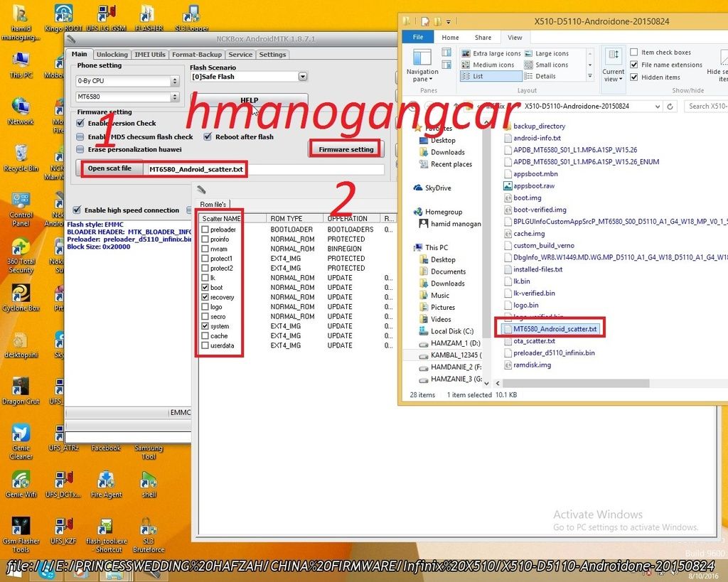Viewport: 728px width, 582px height.
Task: Select the Details layout icon
Action: [x=528, y=76]
